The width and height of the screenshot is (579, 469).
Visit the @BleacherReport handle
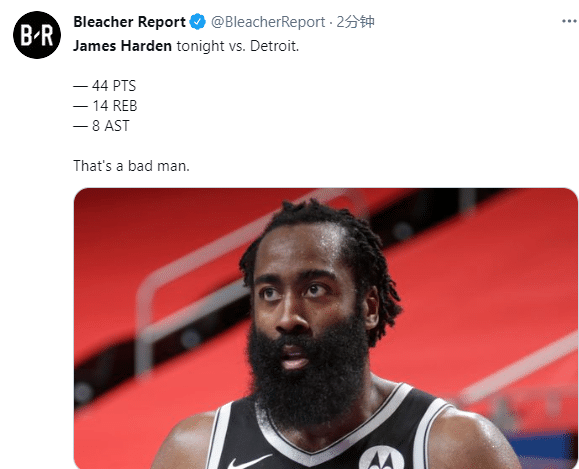pos(268,22)
